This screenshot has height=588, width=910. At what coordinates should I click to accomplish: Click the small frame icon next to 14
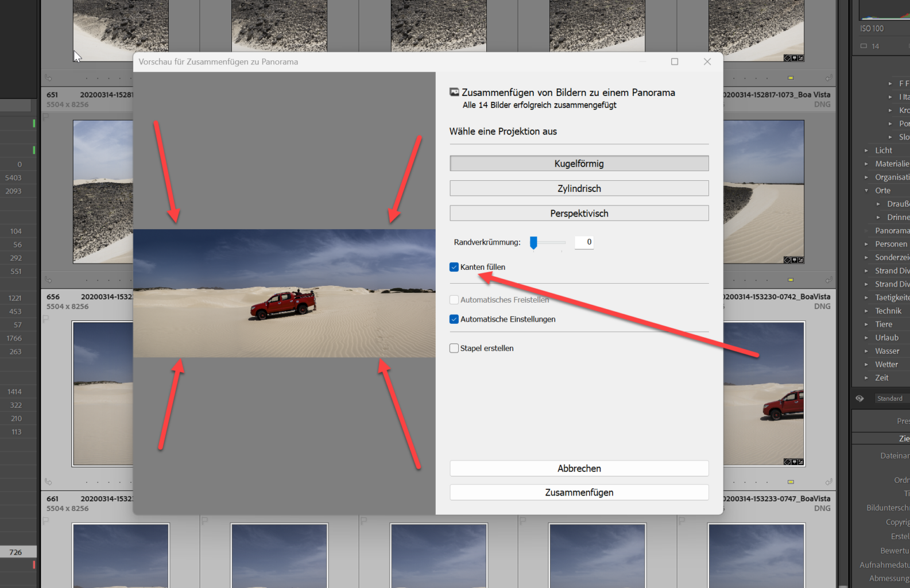(863, 46)
